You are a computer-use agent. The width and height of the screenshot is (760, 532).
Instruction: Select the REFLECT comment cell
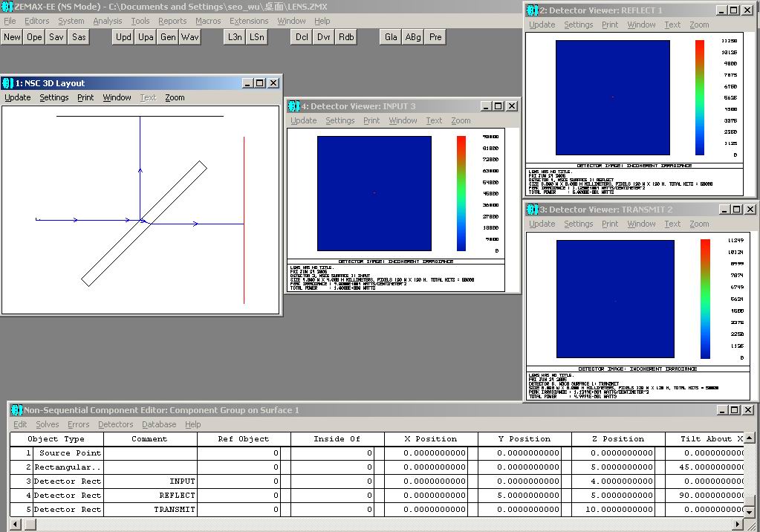[150, 495]
